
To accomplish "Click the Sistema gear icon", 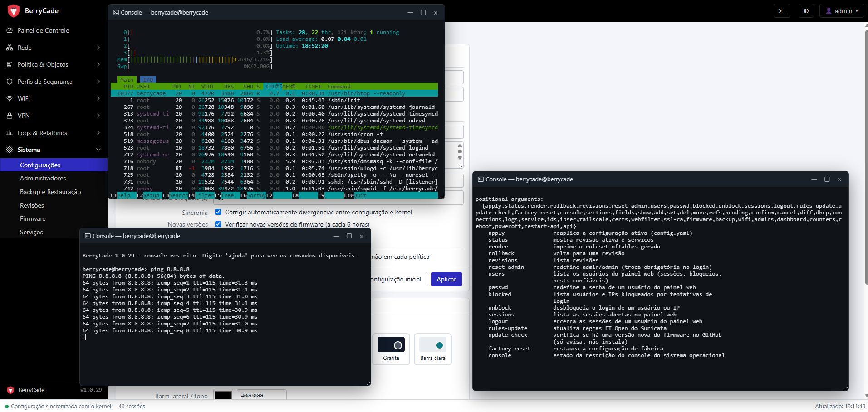I will pyautogui.click(x=10, y=150).
